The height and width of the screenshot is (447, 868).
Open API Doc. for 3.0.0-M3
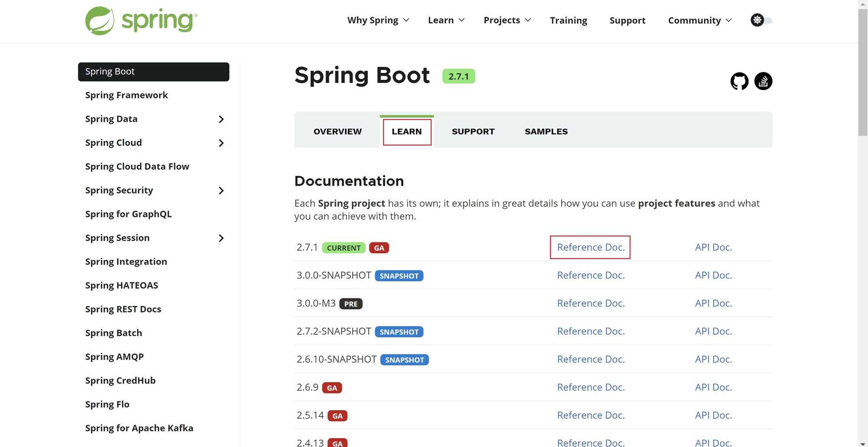tap(713, 303)
